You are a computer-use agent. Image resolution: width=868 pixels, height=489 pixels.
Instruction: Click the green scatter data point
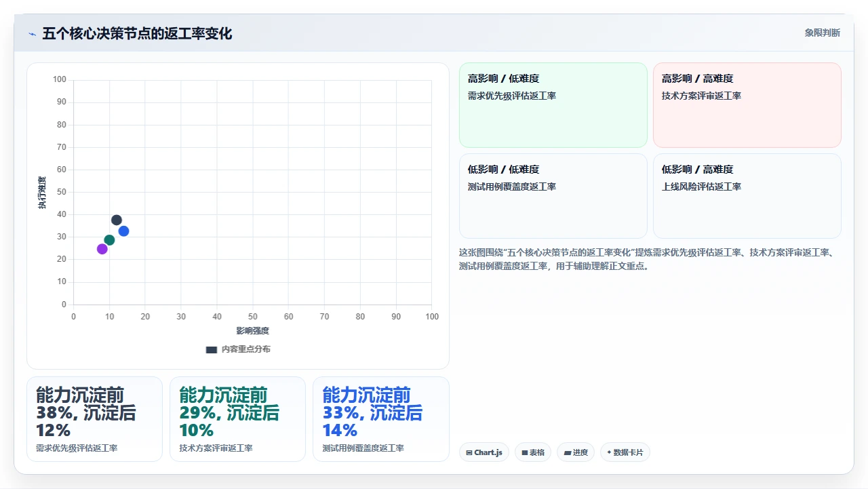[x=109, y=240]
